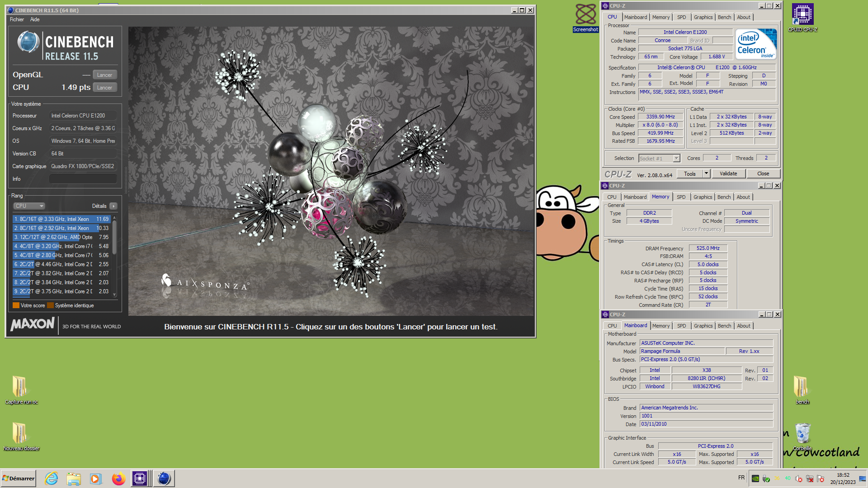Click the Cinebench sphere logo
Viewport: 868px width, 488px height.
coord(28,42)
